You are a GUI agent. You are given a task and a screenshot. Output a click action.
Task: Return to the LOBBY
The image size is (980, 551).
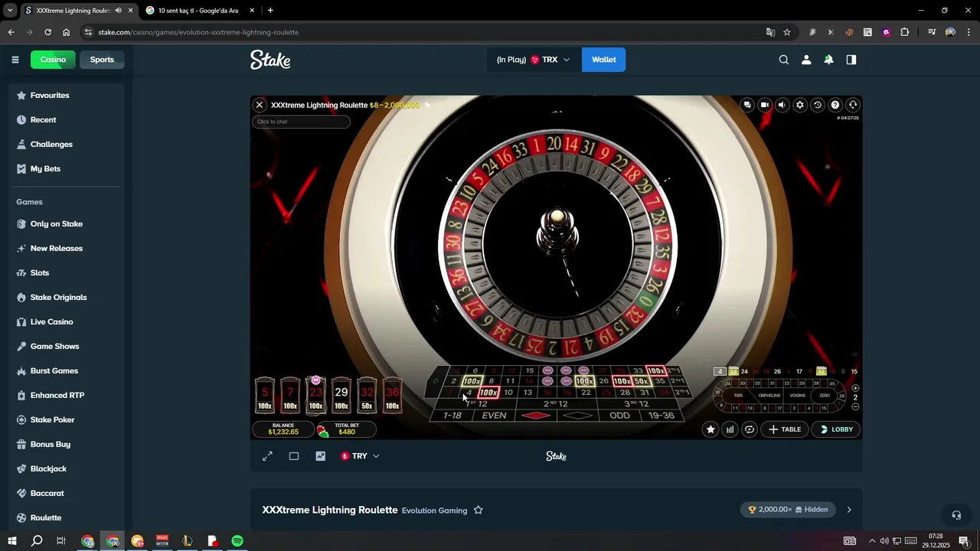(x=836, y=429)
